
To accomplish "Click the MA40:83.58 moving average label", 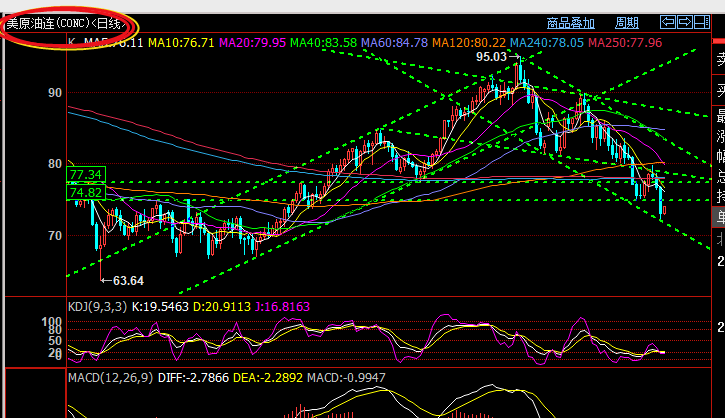I will (321, 43).
